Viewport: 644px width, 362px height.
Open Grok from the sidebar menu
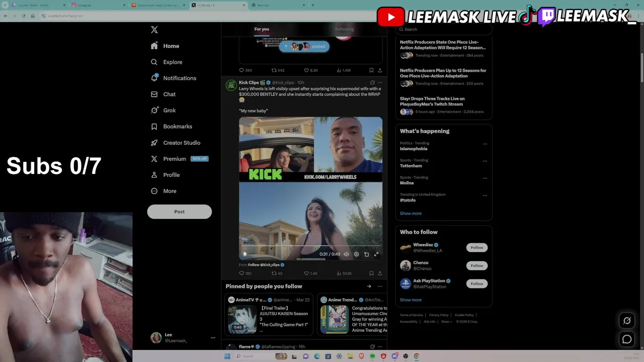(163, 110)
